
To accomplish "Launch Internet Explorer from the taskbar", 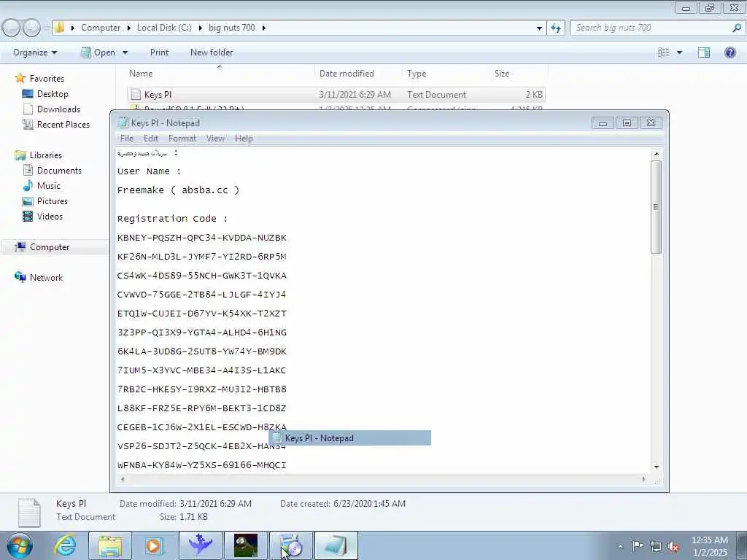I will click(x=65, y=545).
